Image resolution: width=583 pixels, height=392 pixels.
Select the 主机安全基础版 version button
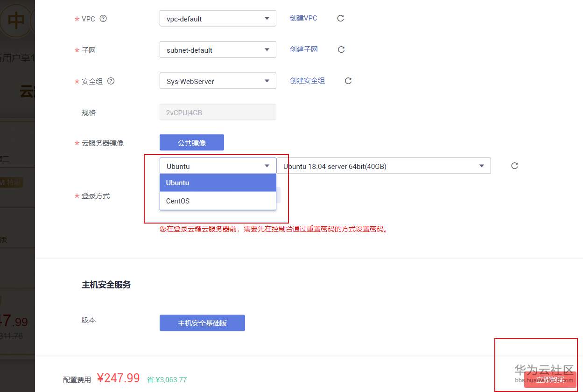point(202,323)
